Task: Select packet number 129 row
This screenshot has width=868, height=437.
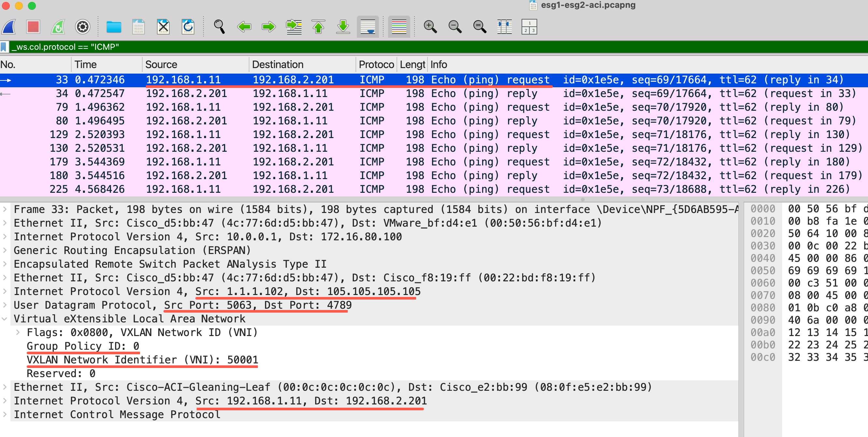Action: pos(434,134)
